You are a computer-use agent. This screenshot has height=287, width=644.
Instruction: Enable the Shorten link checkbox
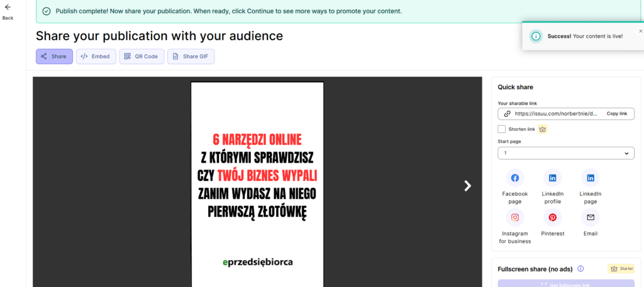[x=502, y=129]
